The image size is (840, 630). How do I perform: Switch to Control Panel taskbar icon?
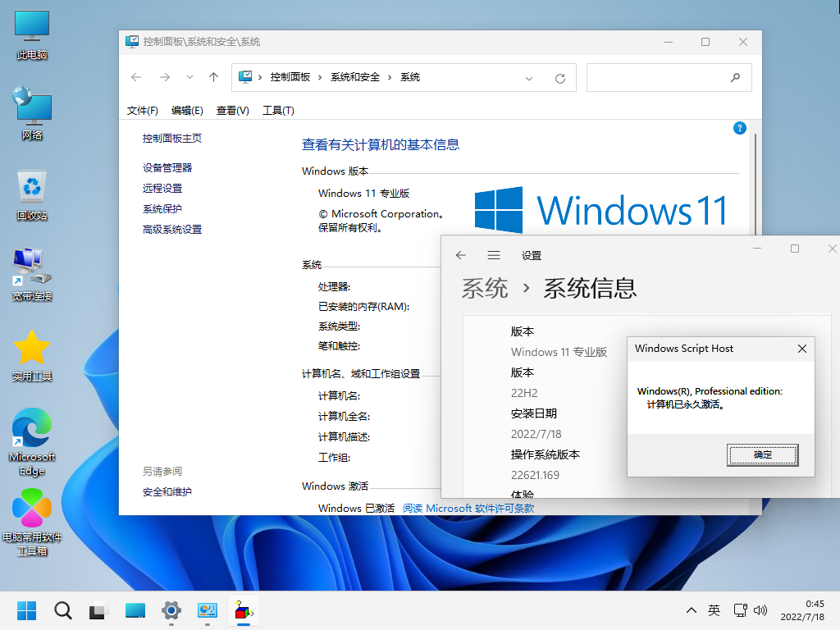[x=208, y=610]
